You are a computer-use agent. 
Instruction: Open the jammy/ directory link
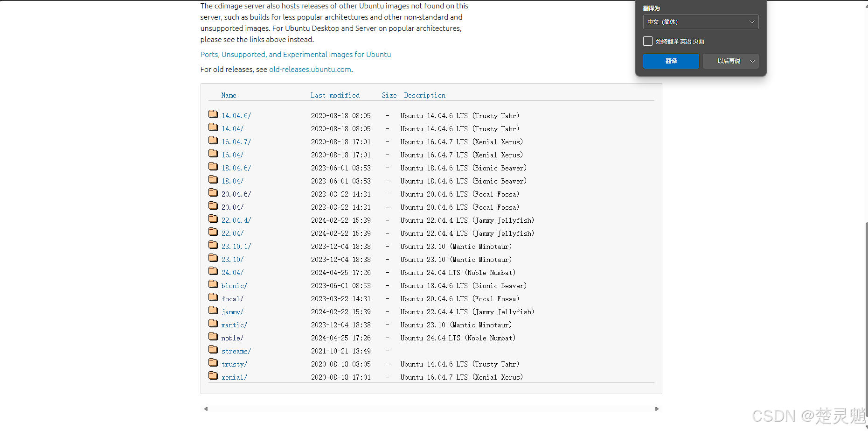coord(232,312)
